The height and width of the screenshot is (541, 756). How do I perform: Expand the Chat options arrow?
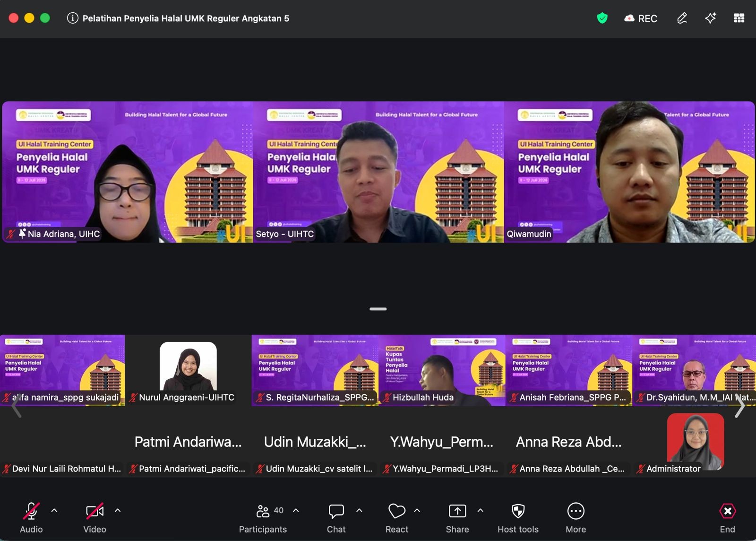[x=359, y=511]
